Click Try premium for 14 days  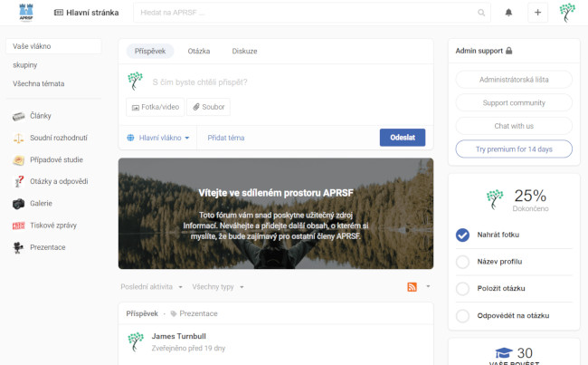[514, 149]
